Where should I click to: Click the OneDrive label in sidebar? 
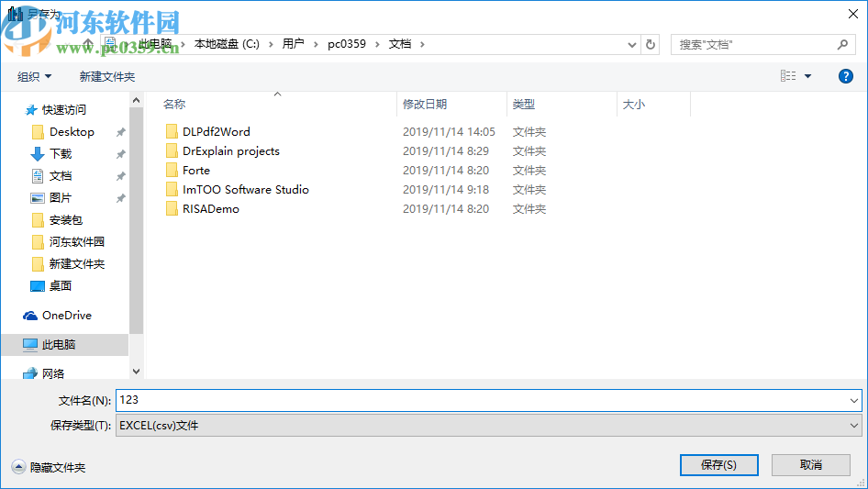click(67, 315)
